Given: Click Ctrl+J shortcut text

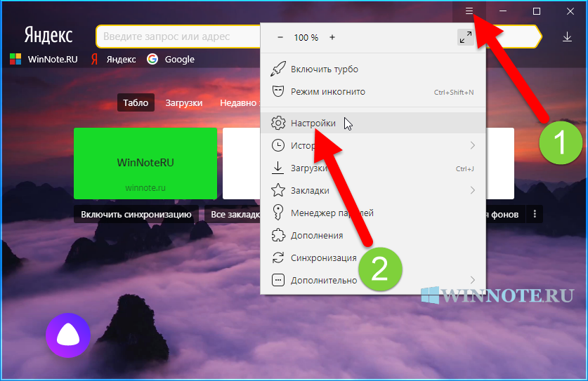Looking at the screenshot, I should click(x=464, y=168).
